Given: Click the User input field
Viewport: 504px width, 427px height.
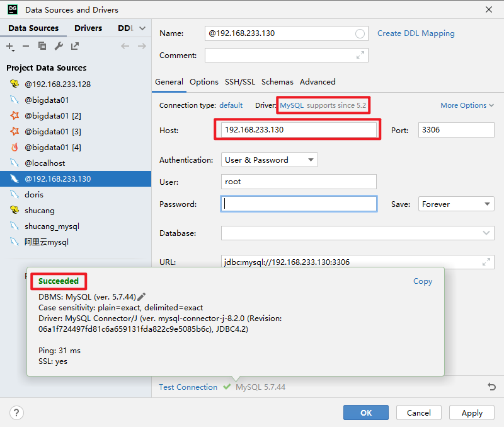Looking at the screenshot, I should tap(299, 182).
